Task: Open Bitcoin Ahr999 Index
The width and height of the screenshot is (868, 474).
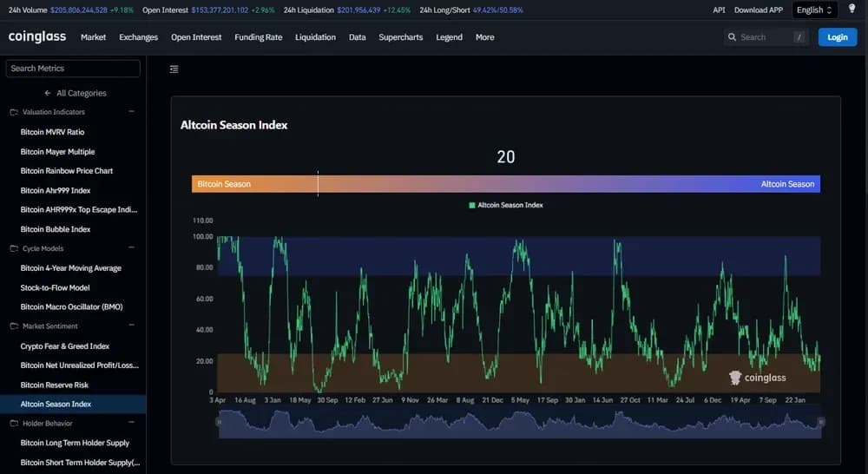Action: (56, 190)
